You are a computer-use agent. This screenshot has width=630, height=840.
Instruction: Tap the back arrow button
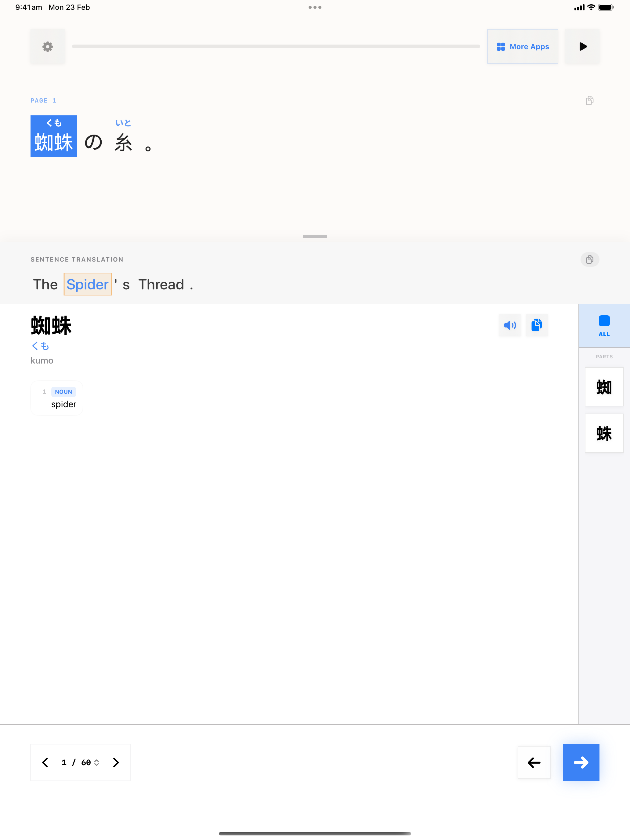tap(534, 762)
